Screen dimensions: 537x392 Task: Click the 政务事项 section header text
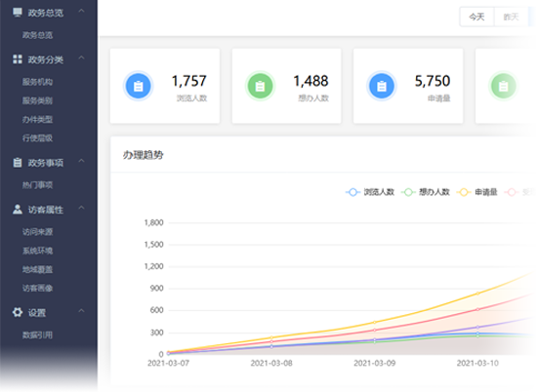tap(46, 163)
